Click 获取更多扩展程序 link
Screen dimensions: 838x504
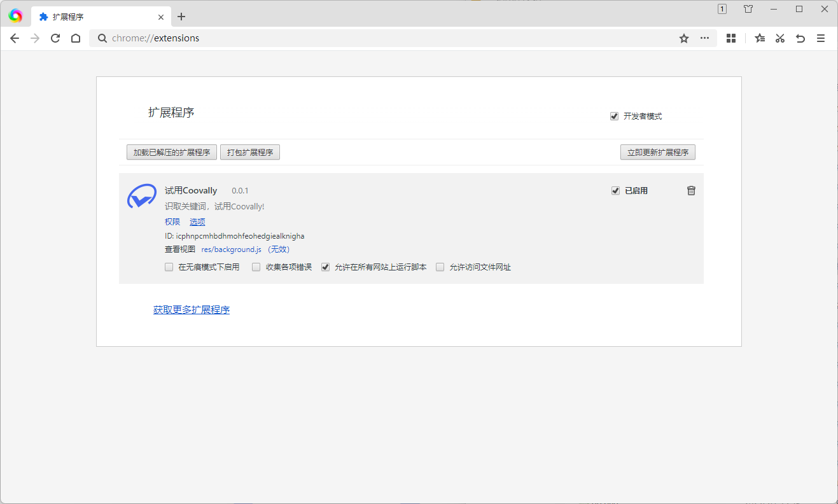[192, 310]
